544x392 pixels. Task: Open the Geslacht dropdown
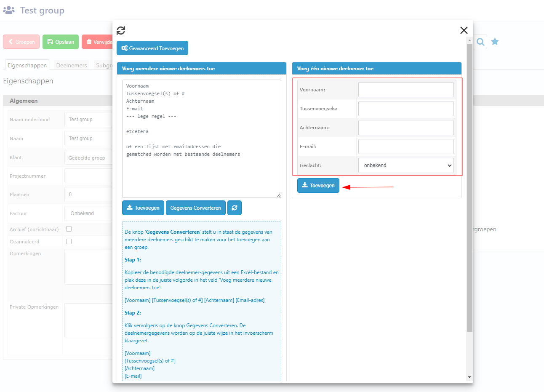point(406,165)
